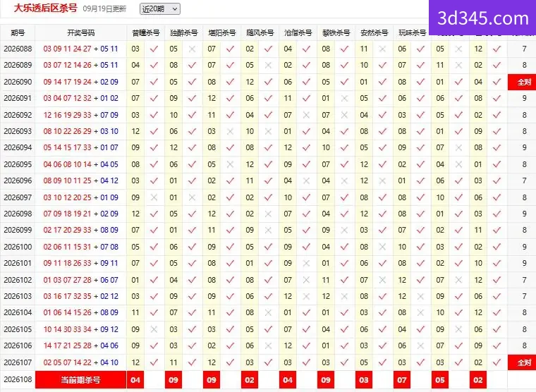Click the X mark in 安然杀号 row 2026088
Image resolution: width=536 pixels, height=392 pixels.
(x=382, y=49)
